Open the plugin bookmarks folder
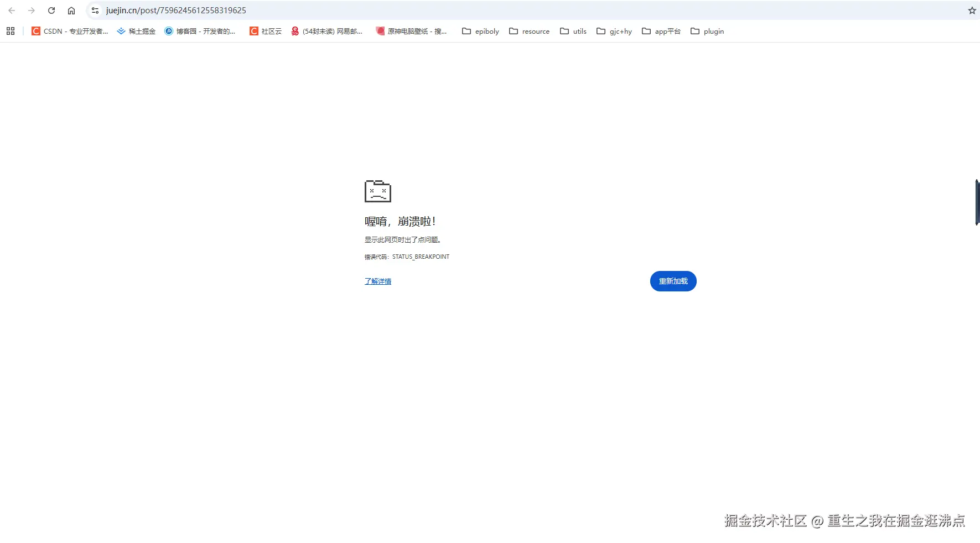 click(707, 31)
